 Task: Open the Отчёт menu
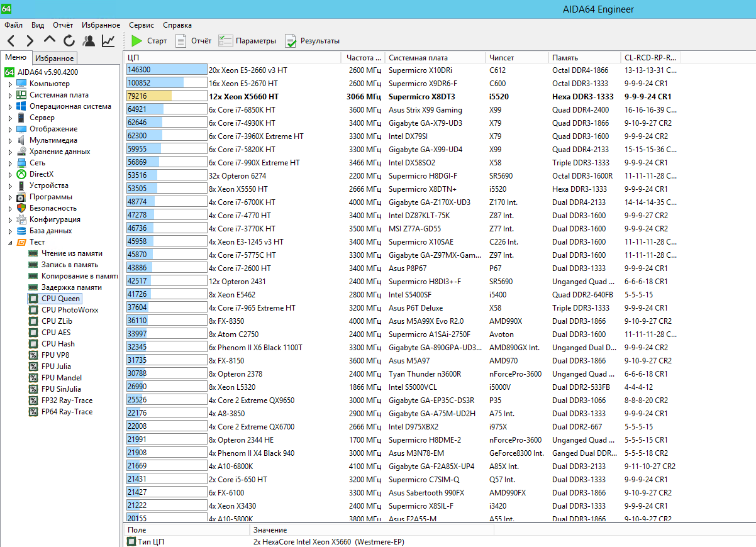click(63, 25)
